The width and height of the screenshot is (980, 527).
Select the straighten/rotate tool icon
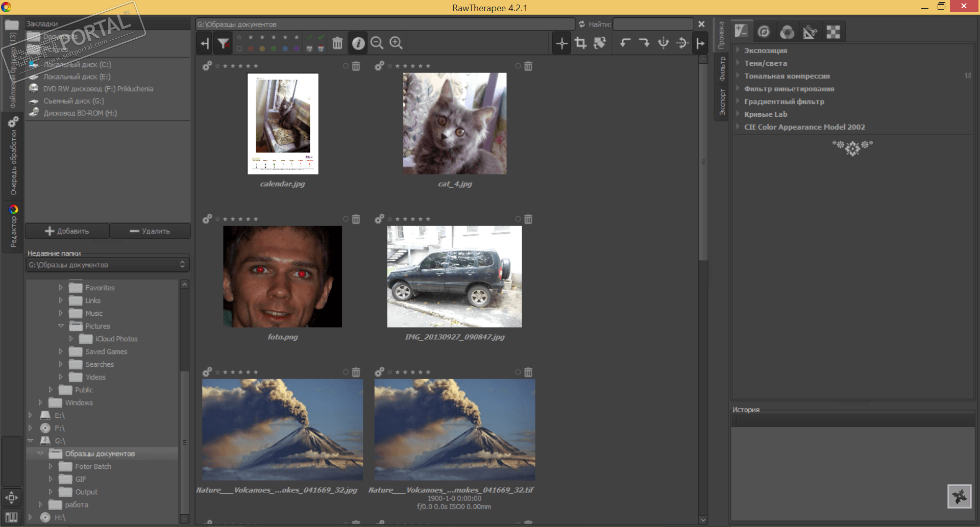[x=600, y=43]
